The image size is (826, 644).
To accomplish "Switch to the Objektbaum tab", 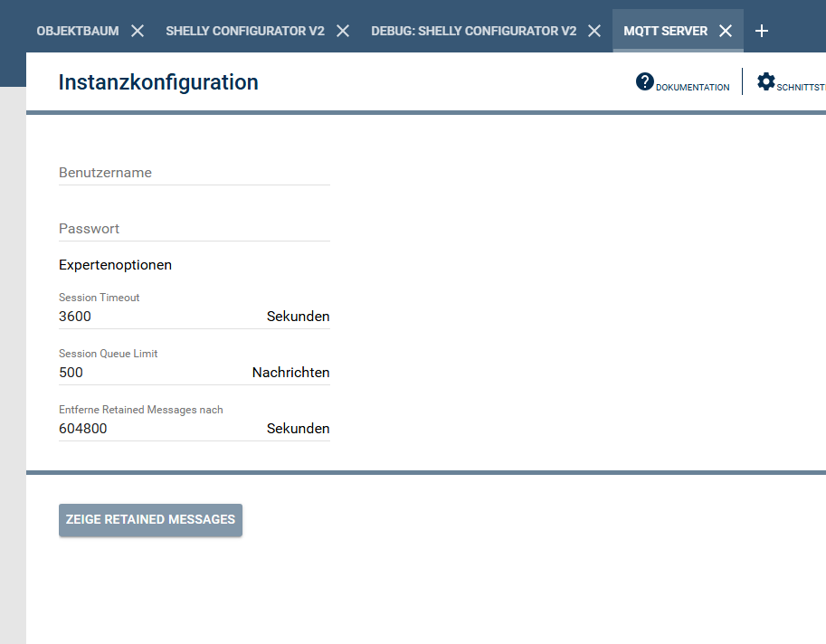I will (x=78, y=31).
